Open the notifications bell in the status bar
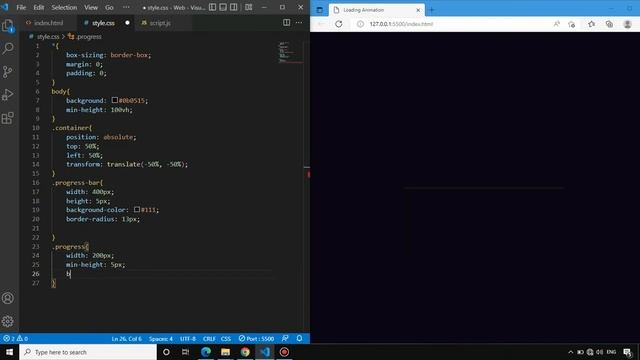The height and width of the screenshot is (360, 640). click(299, 338)
